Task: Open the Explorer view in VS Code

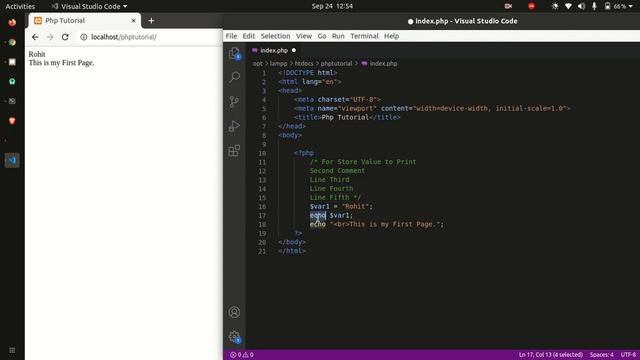Action: 234,53
